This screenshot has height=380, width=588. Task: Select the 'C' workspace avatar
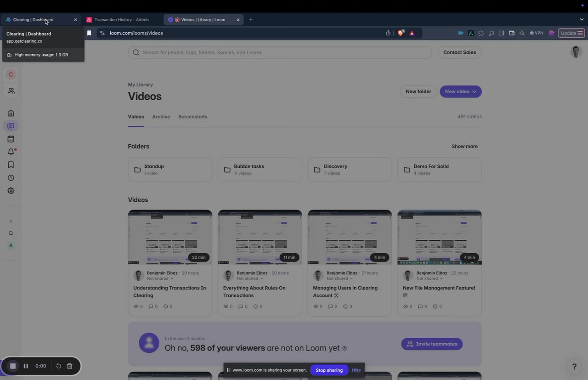[11, 74]
